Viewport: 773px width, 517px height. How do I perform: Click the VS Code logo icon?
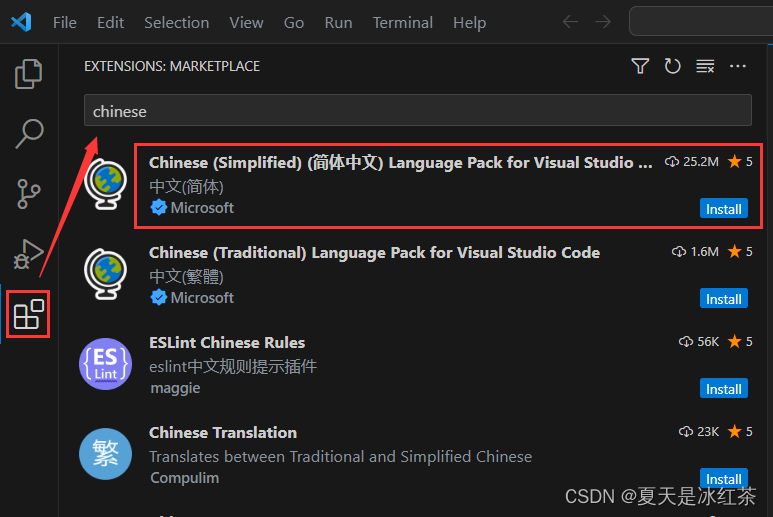[x=21, y=22]
